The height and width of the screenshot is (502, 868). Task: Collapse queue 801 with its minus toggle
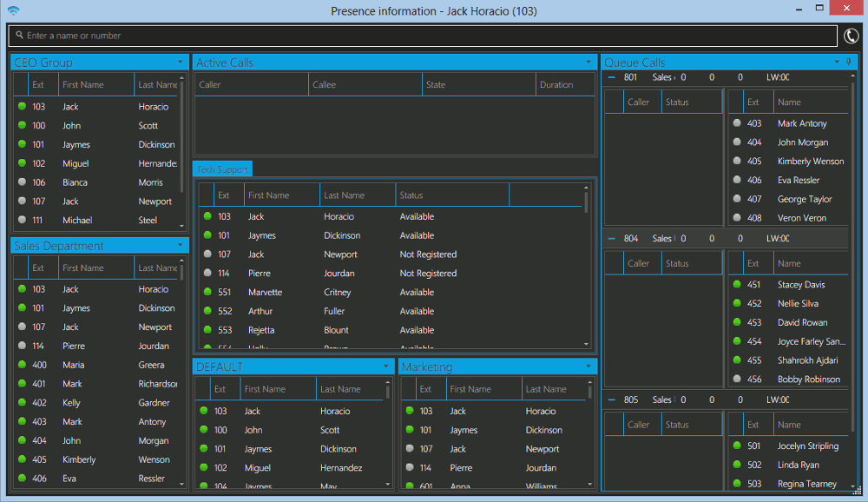tap(610, 77)
